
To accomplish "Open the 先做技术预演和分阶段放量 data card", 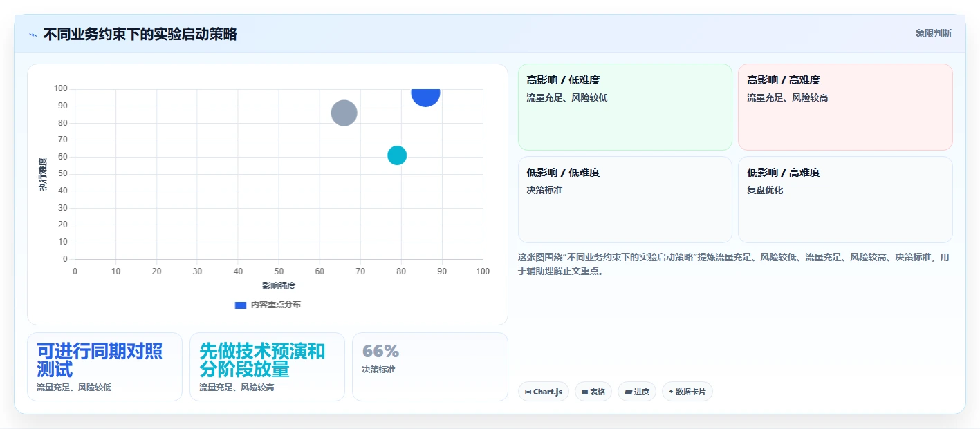I will [x=267, y=367].
